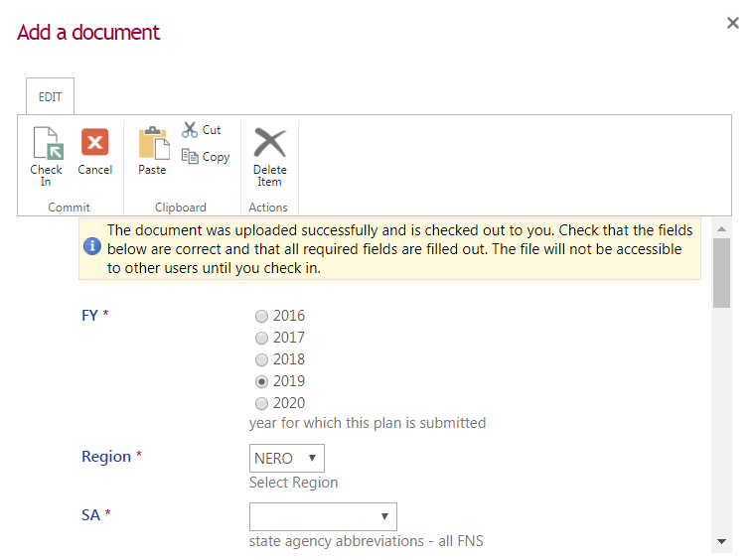The height and width of the screenshot is (560, 752).
Task: Select the 2016 fiscal year option
Action: [x=262, y=317]
